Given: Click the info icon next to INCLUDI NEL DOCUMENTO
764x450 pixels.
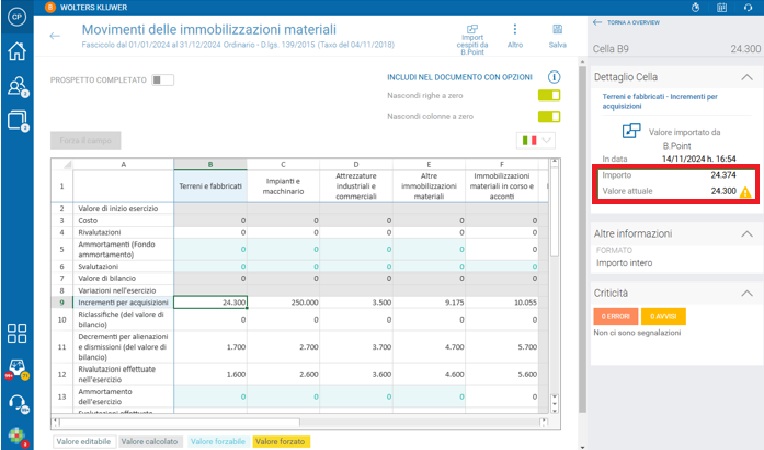Looking at the screenshot, I should pos(554,77).
